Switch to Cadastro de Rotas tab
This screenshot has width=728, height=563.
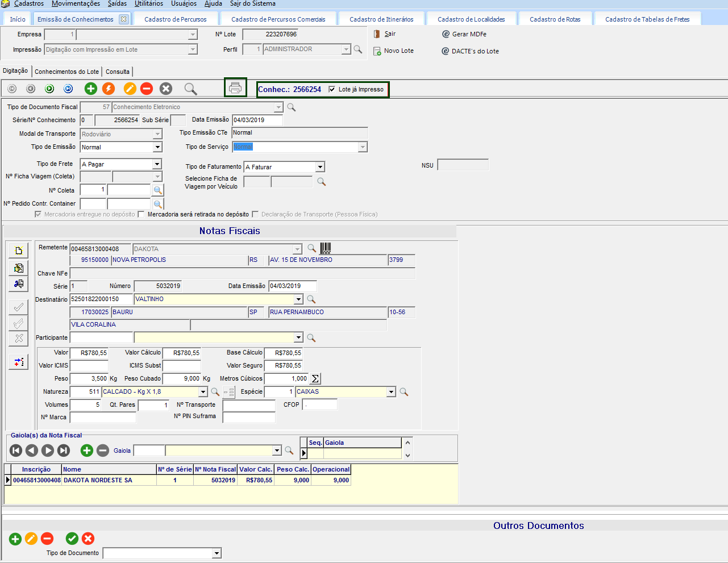pyautogui.click(x=555, y=19)
